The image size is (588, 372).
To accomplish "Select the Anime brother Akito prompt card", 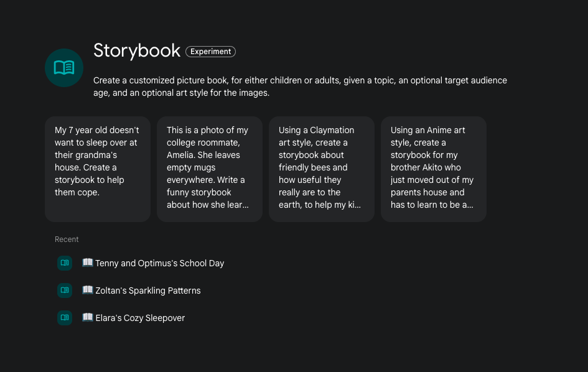I will (x=434, y=169).
